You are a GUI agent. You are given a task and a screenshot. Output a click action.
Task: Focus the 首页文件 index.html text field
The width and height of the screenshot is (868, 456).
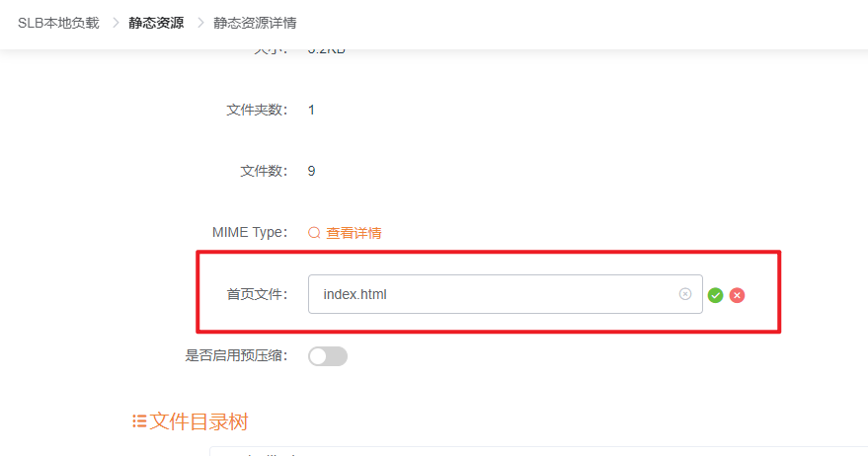click(494, 294)
